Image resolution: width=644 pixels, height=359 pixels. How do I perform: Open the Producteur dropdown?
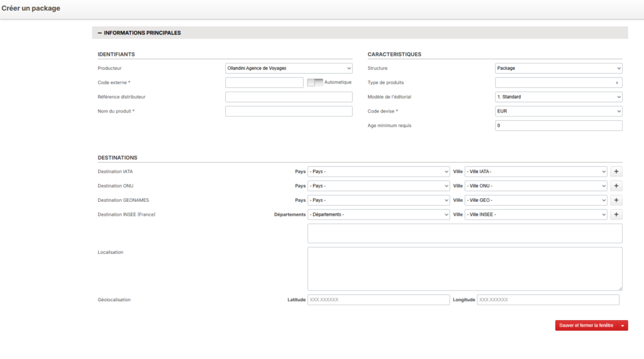click(289, 69)
